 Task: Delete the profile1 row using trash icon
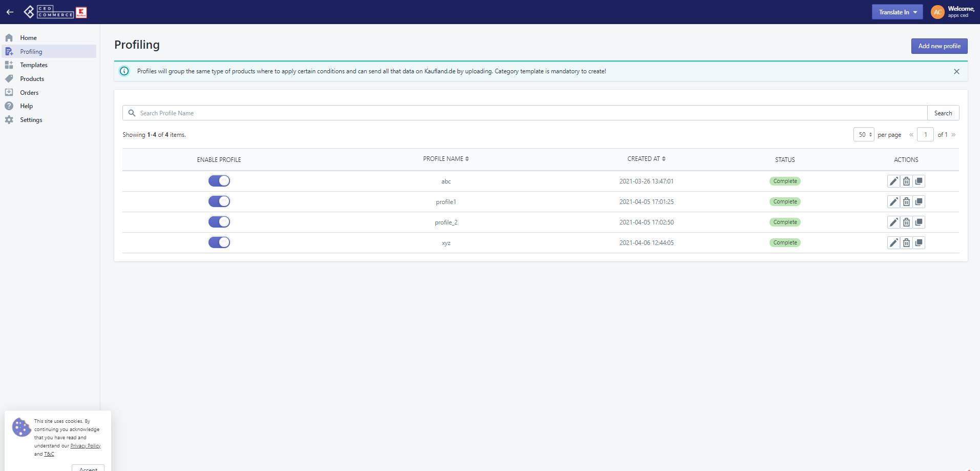(906, 202)
